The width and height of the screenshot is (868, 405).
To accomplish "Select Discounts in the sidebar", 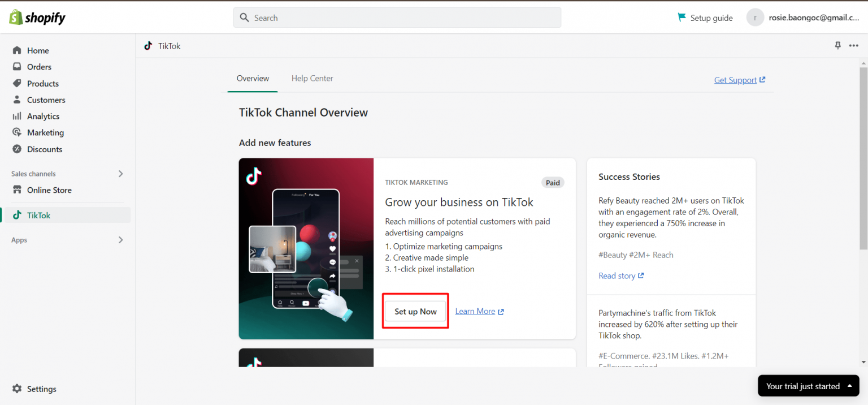I will [x=44, y=149].
